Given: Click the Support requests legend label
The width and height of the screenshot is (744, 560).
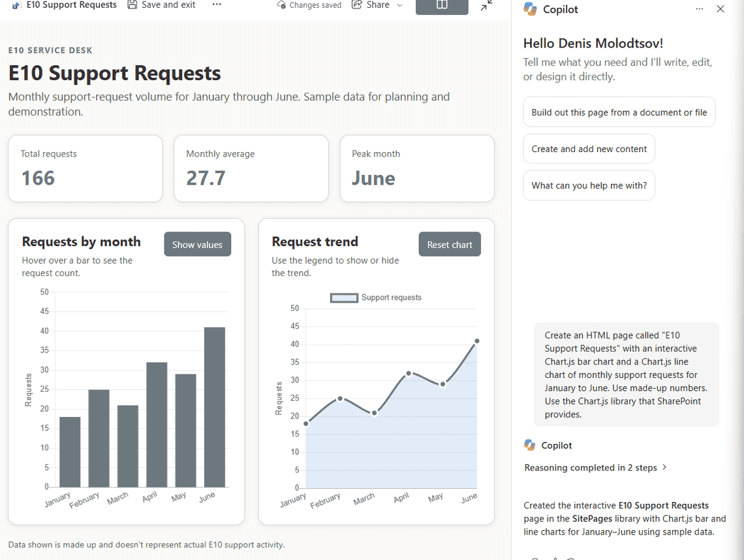Looking at the screenshot, I should point(392,298).
